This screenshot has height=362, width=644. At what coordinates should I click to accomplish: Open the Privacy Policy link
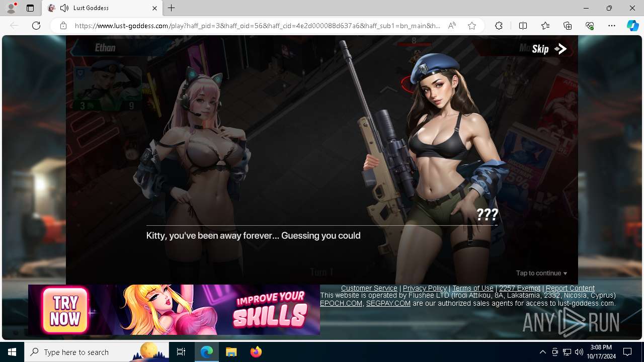coord(425,288)
